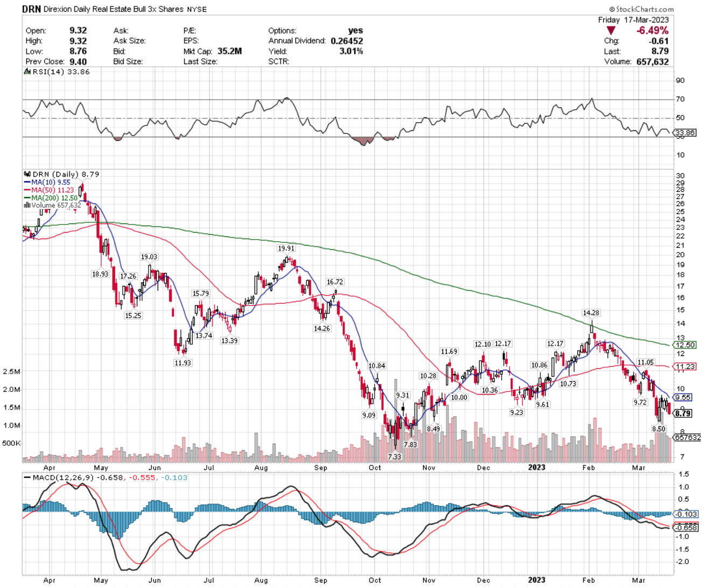Click the 8.50 March low label
The width and height of the screenshot is (704, 588).
tap(659, 429)
